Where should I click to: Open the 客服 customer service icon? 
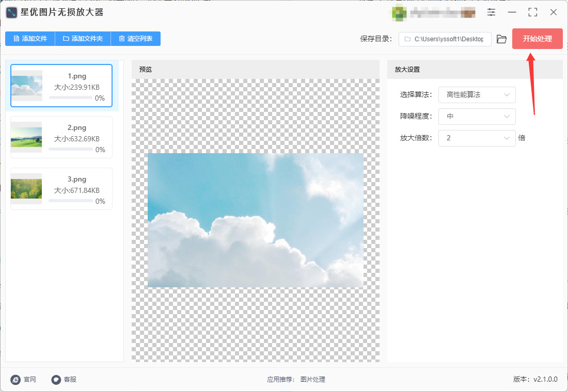tap(56, 379)
